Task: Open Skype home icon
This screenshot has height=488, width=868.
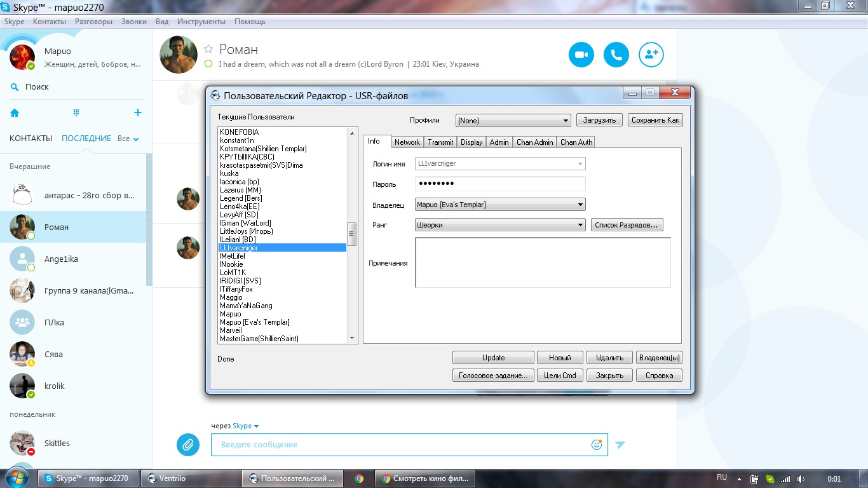Action: pyautogui.click(x=15, y=112)
